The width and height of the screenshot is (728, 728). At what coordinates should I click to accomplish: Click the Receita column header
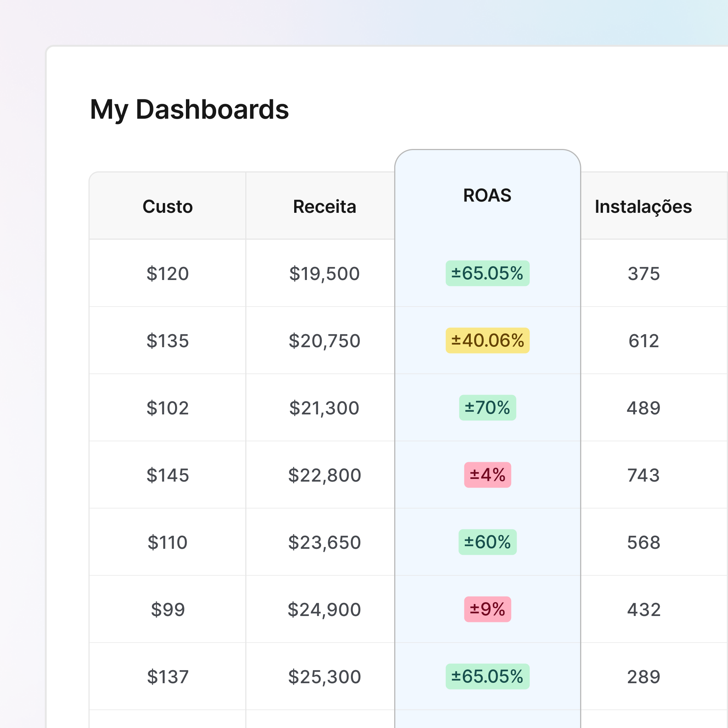324,206
